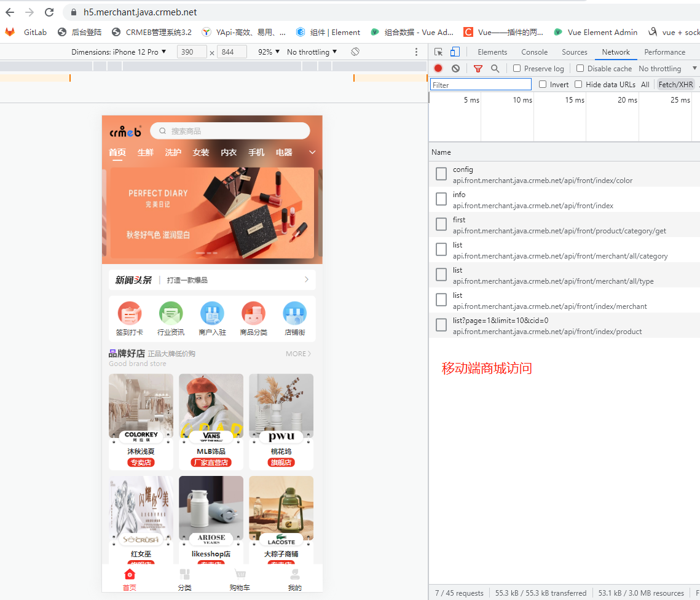This screenshot has height=600, width=700.
Task: Open the GitLab bookmark
Action: coord(26,32)
